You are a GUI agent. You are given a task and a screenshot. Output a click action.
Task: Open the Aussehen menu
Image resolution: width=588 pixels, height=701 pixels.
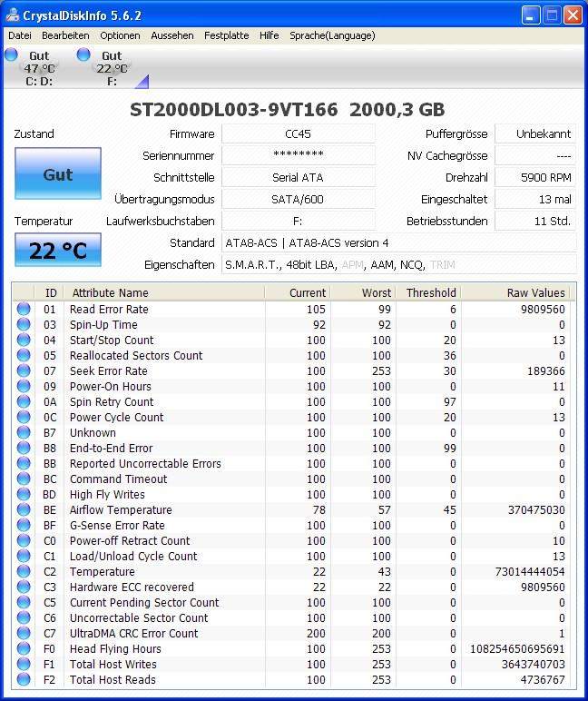pos(172,35)
